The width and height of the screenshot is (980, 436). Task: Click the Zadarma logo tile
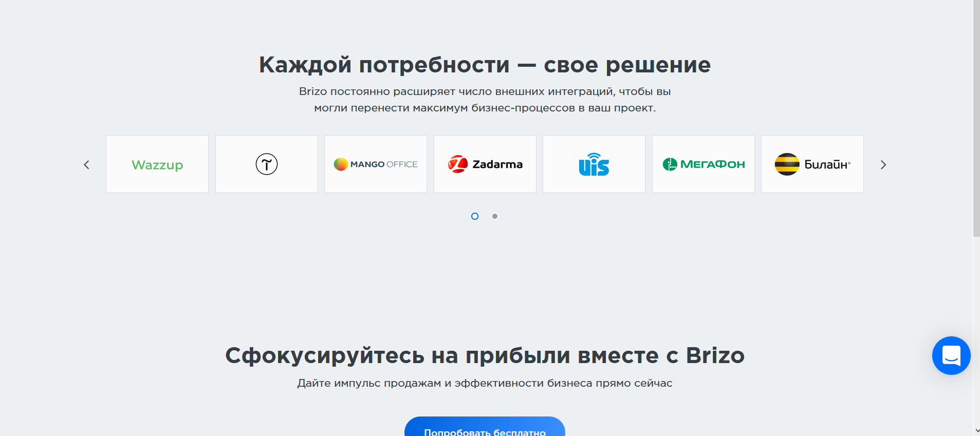pos(485,164)
